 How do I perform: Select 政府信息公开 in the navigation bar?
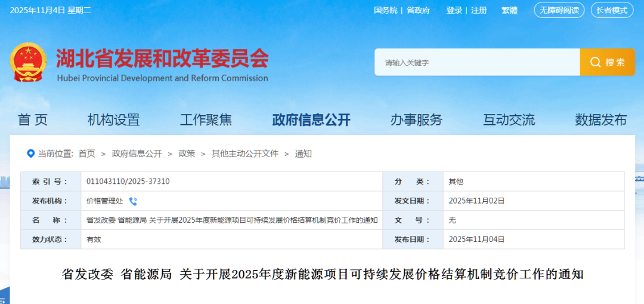[311, 119]
